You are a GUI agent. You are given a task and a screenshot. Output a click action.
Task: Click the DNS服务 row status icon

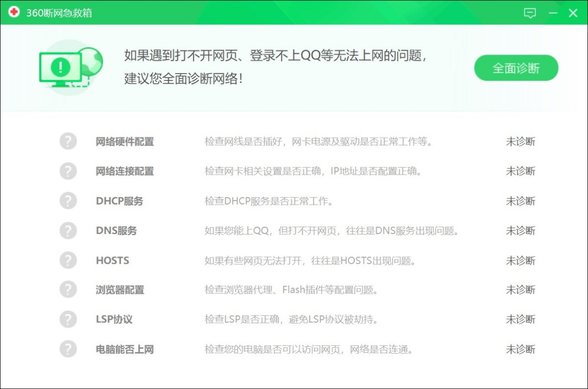tap(68, 231)
